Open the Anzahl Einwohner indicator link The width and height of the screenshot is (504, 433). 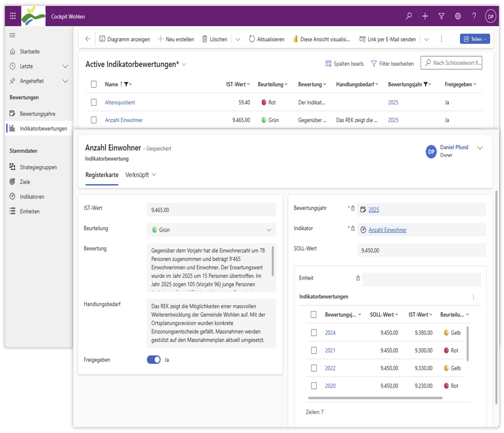pyautogui.click(x=387, y=230)
